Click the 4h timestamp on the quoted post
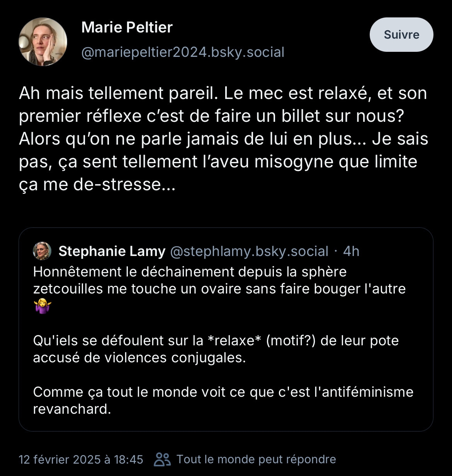Image resolution: width=452 pixels, height=476 pixels. point(351,251)
